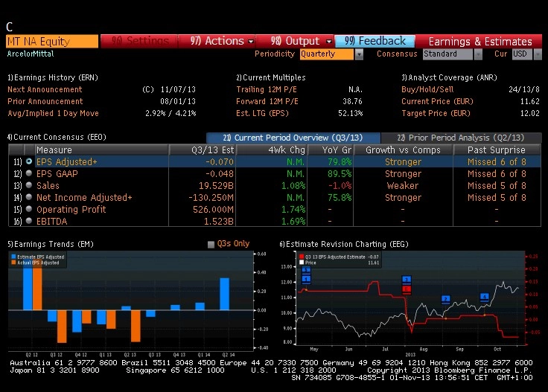Screen dimensions: 548x392
Task: Open Estimate Revision Charting (EEG) section
Action: (x=344, y=244)
